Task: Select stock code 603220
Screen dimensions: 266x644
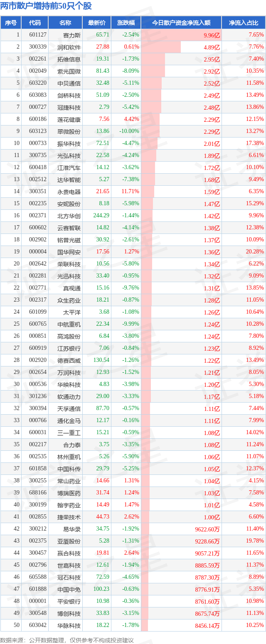Action: [x=38, y=83]
